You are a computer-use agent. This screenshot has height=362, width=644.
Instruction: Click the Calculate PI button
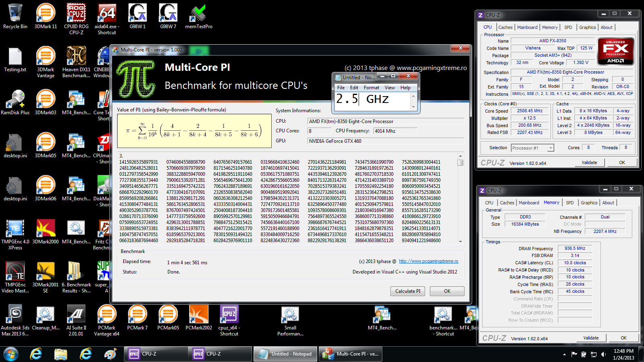click(x=407, y=291)
